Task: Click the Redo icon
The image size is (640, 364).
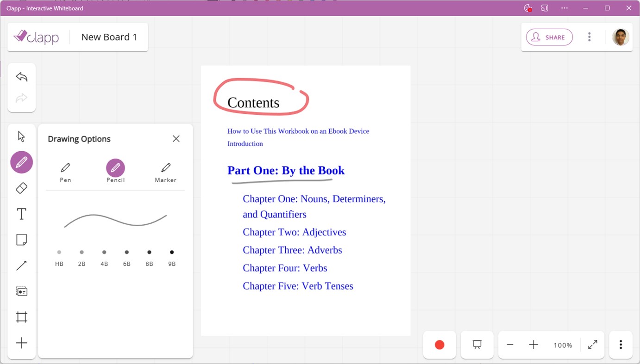Action: pyautogui.click(x=21, y=98)
